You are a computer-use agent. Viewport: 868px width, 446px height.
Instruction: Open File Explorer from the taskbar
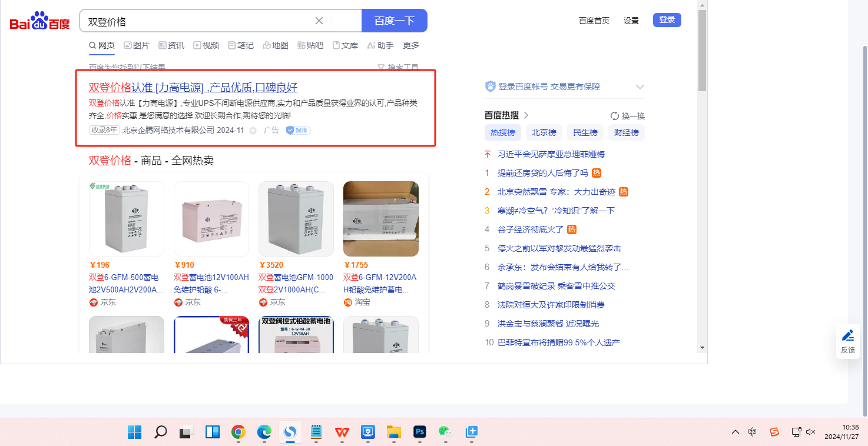click(394, 432)
